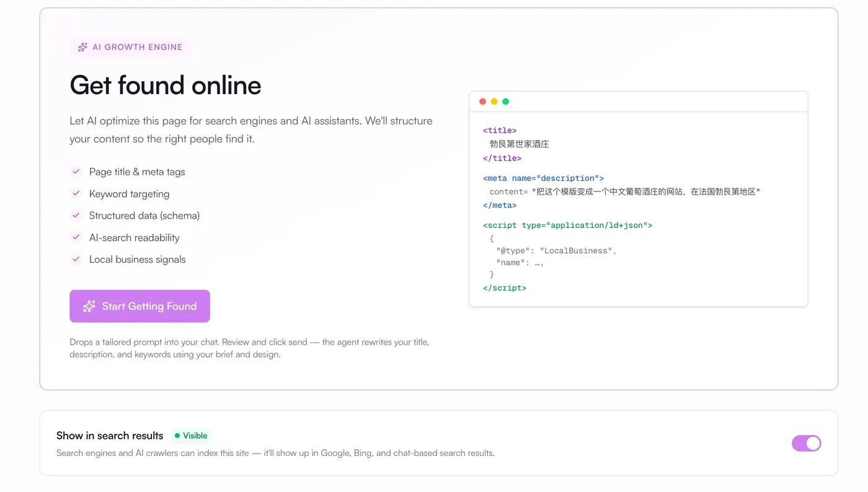Click checkmark beside Structured data (schema)
The image size is (868, 492).
pos(76,215)
